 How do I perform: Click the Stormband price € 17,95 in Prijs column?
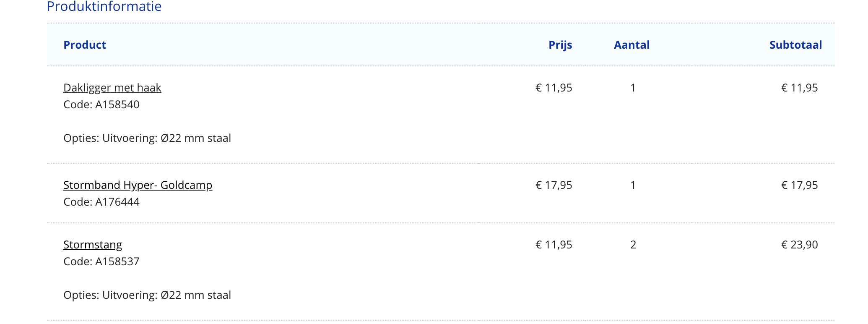554,185
